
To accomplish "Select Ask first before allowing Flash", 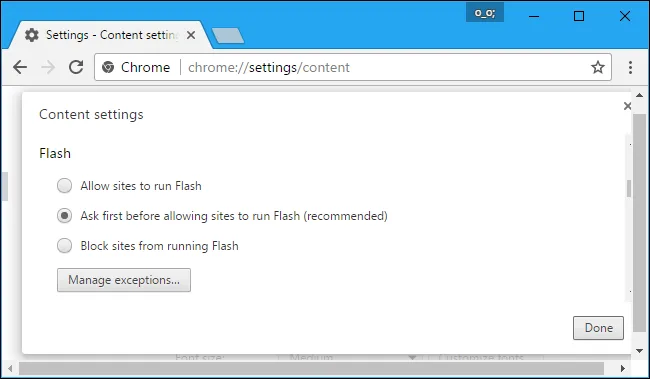I will pos(64,216).
